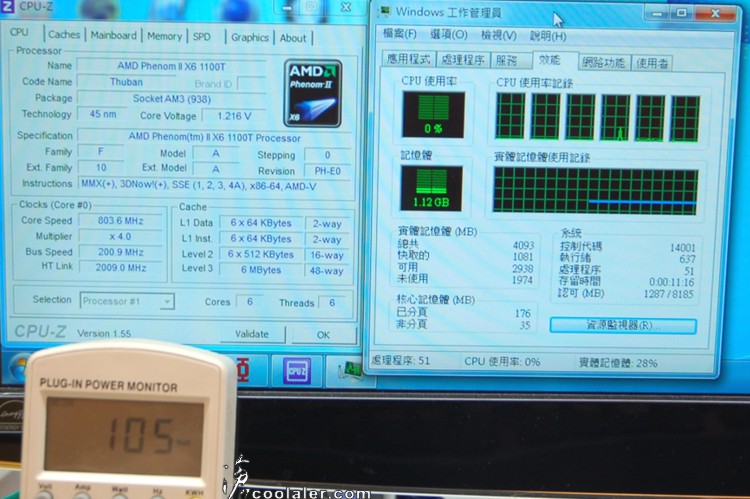Click the L1 Data 6 x 64 KBytes value

tap(261, 223)
